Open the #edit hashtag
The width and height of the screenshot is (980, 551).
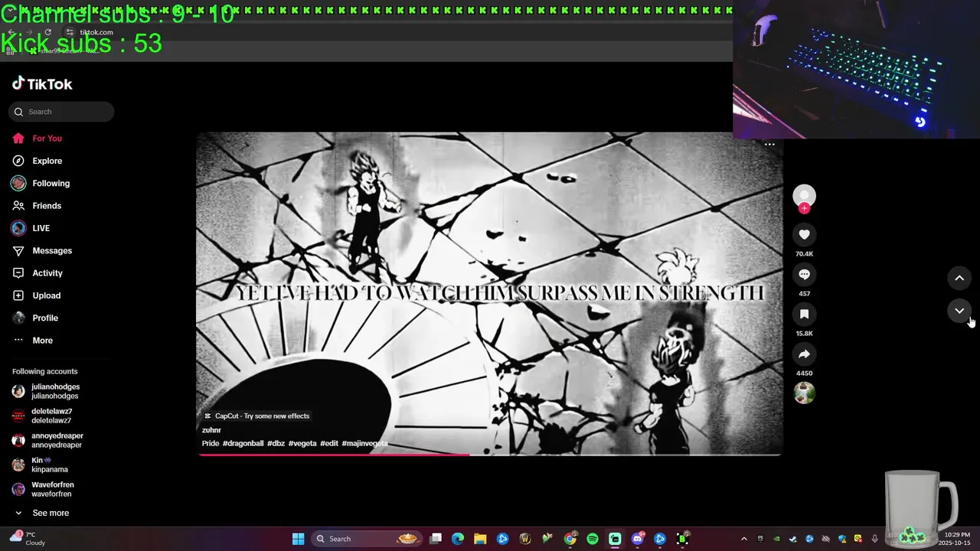pos(329,444)
